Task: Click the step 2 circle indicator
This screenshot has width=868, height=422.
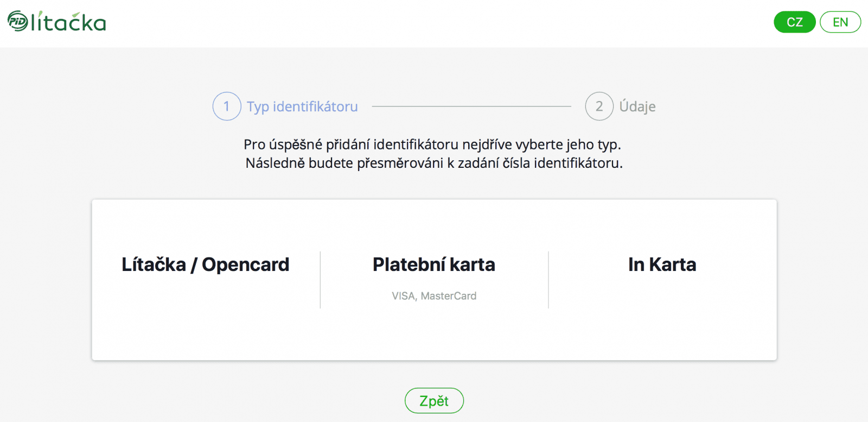Action: pyautogui.click(x=599, y=106)
